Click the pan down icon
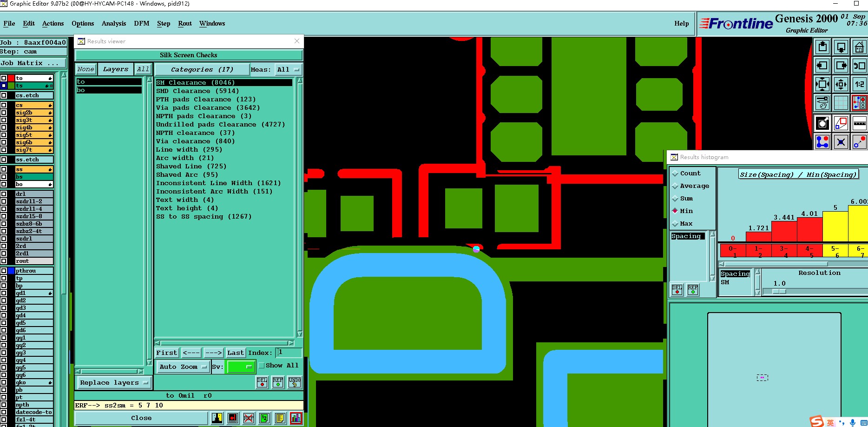The image size is (868, 427). coord(841,47)
